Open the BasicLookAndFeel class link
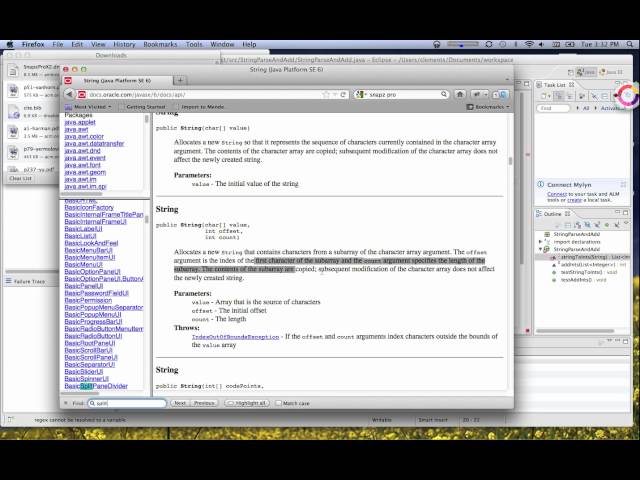 tap(91, 243)
